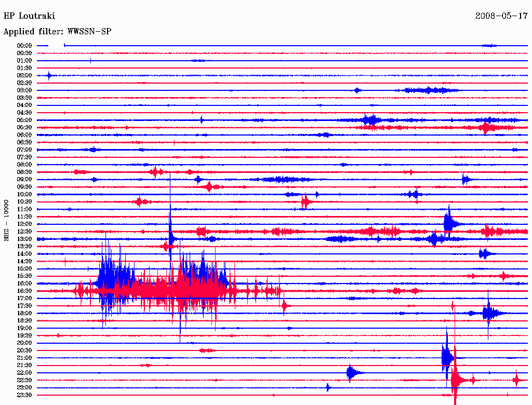Select the 00:30 time label
The width and height of the screenshot is (532, 405).
coord(24,53)
